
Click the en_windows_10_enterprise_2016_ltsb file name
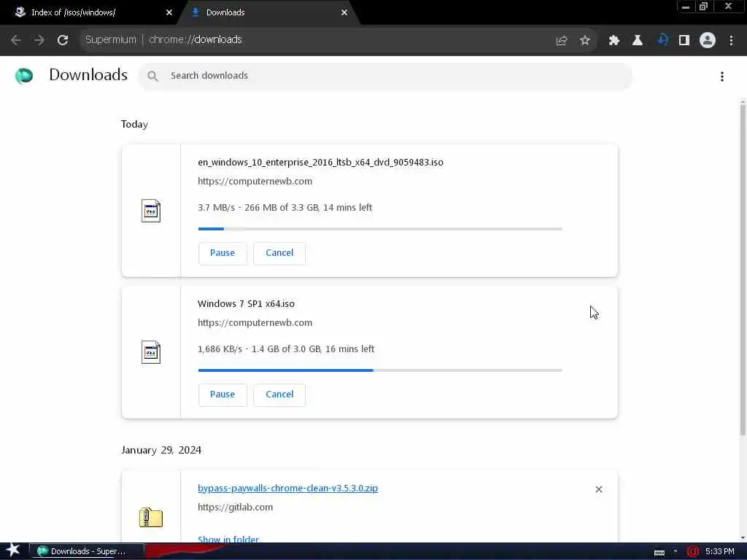click(x=321, y=163)
